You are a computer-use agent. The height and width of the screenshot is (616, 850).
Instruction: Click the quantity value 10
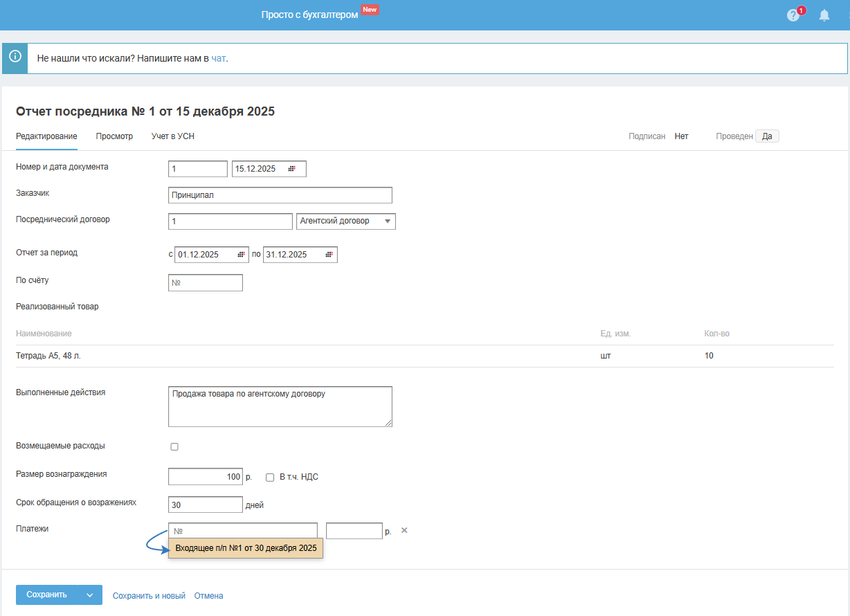[x=709, y=356]
